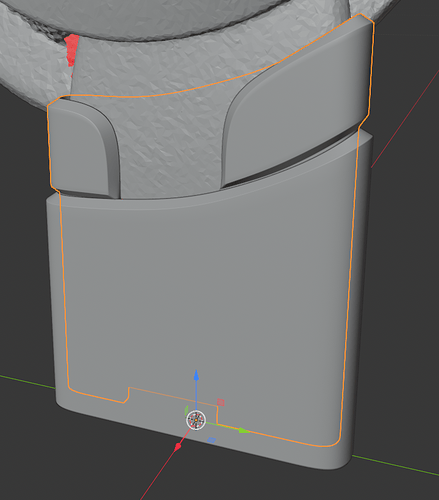Click the green square plane handle of gizmo
This screenshot has width=439, height=500.
point(187,410)
